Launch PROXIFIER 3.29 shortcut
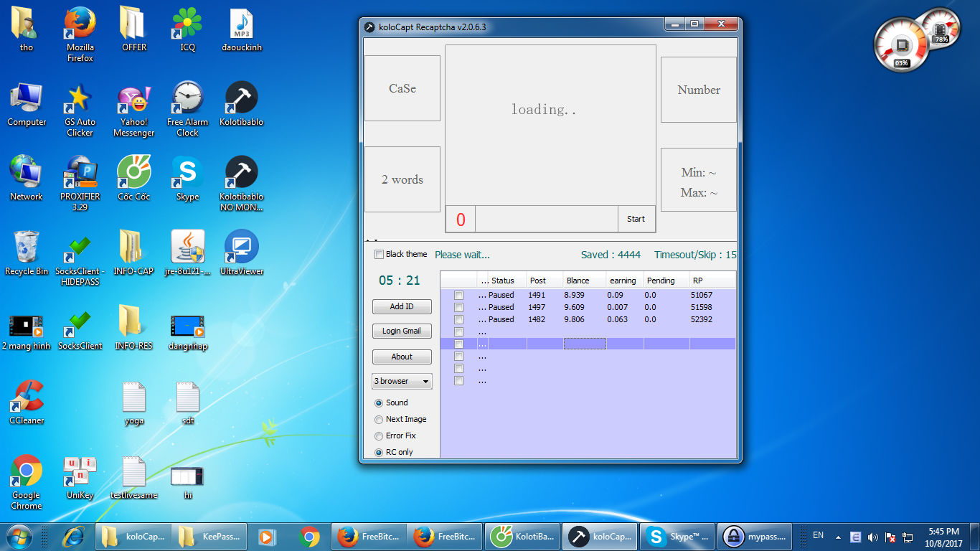Viewport: 980px width, 551px height. (80, 184)
